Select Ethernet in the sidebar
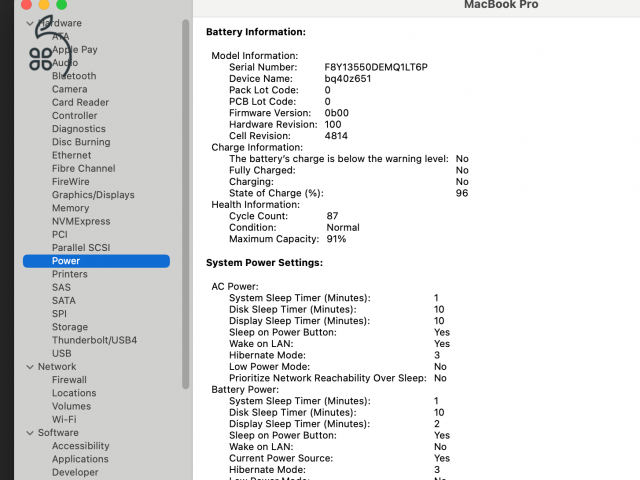The width and height of the screenshot is (640, 480). click(71, 156)
